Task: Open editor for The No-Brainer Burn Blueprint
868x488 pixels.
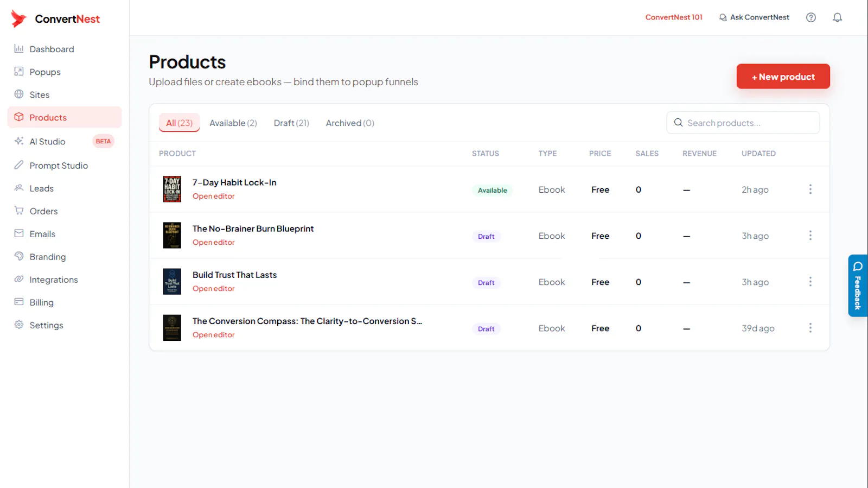Action: 214,243
